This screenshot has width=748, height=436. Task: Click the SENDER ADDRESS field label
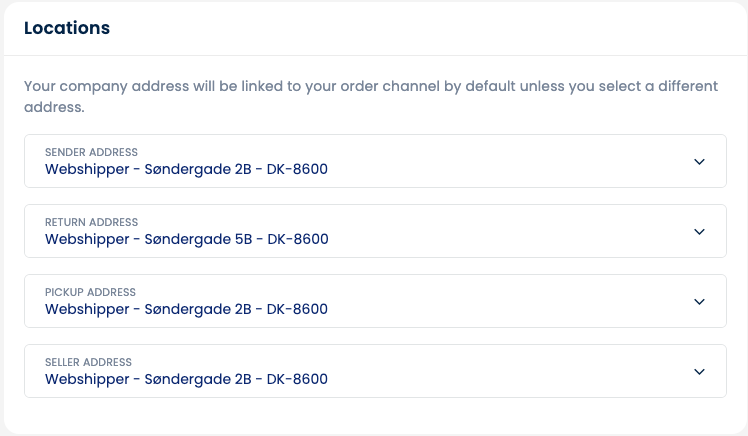[91, 152]
